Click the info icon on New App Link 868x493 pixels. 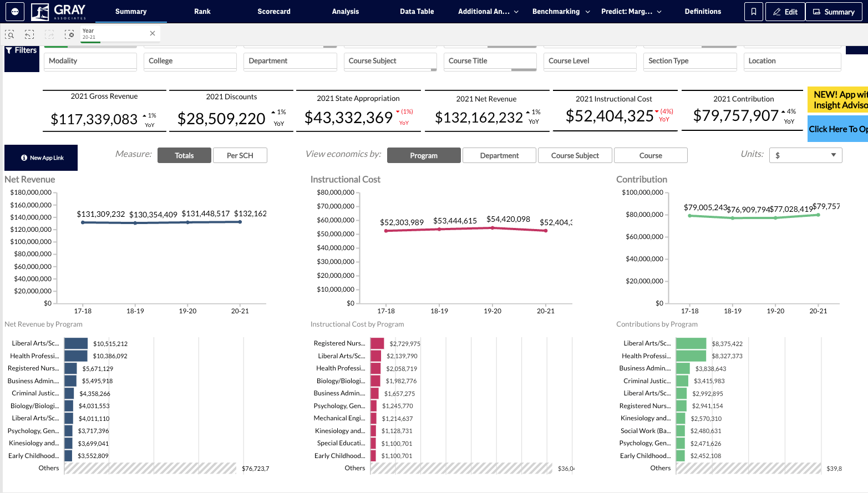point(24,158)
